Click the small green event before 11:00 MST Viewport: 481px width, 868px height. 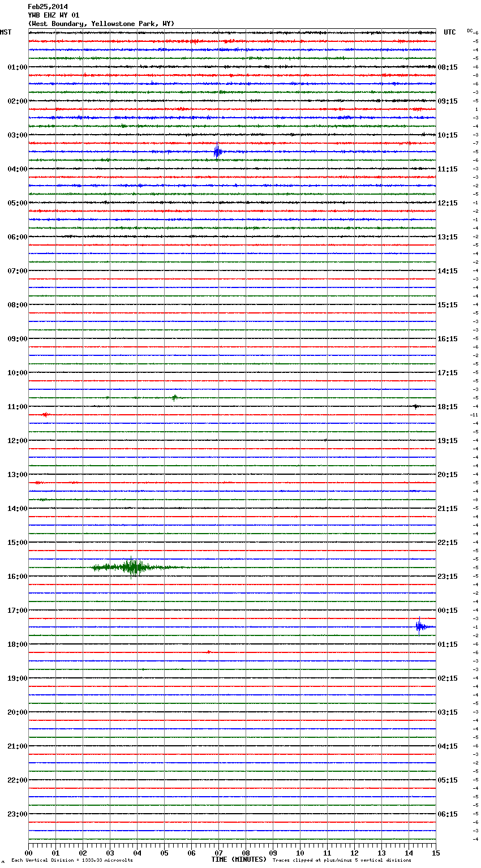coord(175,398)
